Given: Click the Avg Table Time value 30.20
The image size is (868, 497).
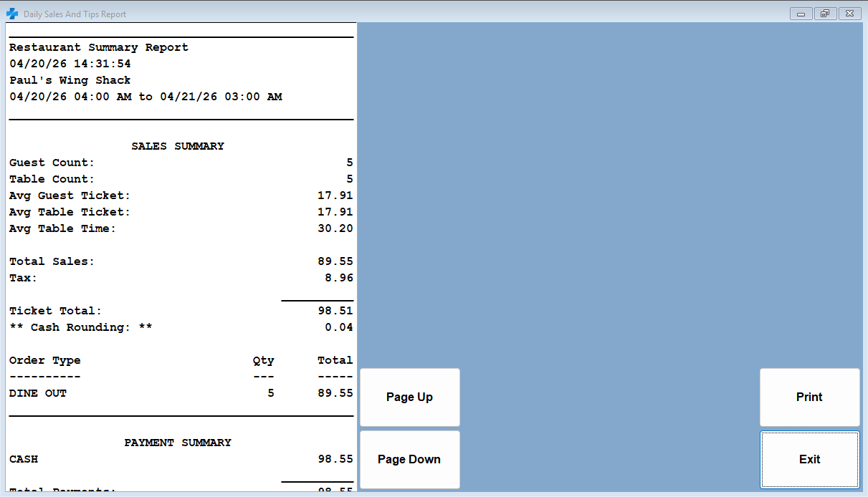Looking at the screenshot, I should tap(335, 228).
